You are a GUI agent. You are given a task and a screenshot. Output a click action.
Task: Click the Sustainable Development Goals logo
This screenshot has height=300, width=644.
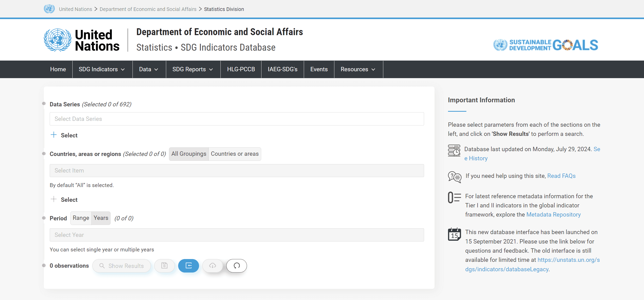pos(545,45)
